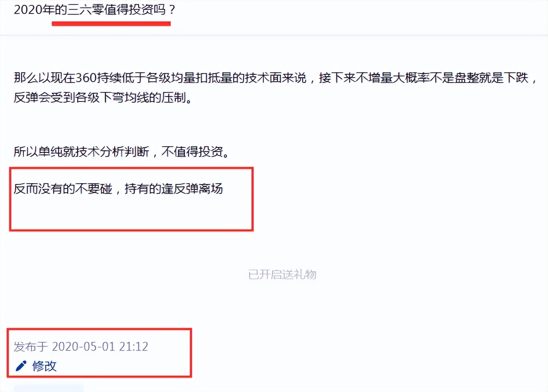Image resolution: width=548 pixels, height=392 pixels.
Task: Click the text 不值得投资 in the conclusion
Action: click(192, 152)
